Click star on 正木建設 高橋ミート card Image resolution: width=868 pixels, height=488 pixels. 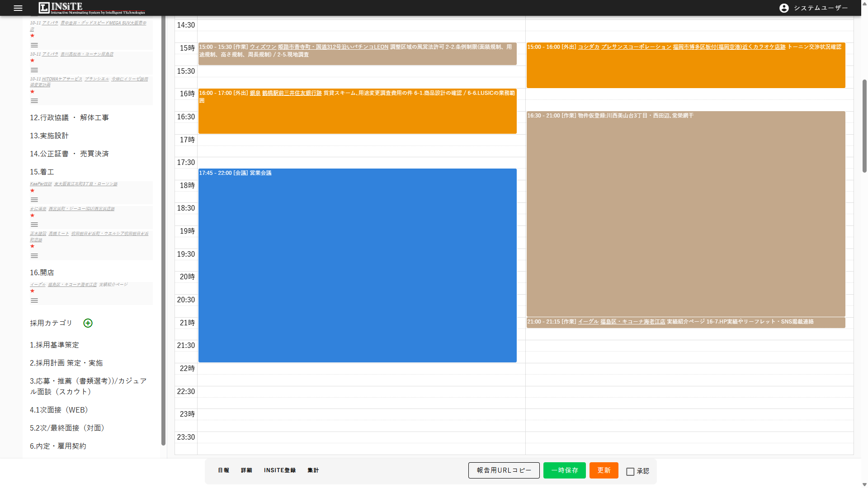[x=32, y=246]
